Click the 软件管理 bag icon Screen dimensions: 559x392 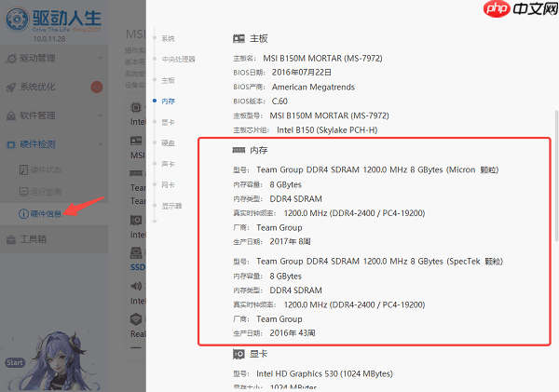click(x=11, y=115)
